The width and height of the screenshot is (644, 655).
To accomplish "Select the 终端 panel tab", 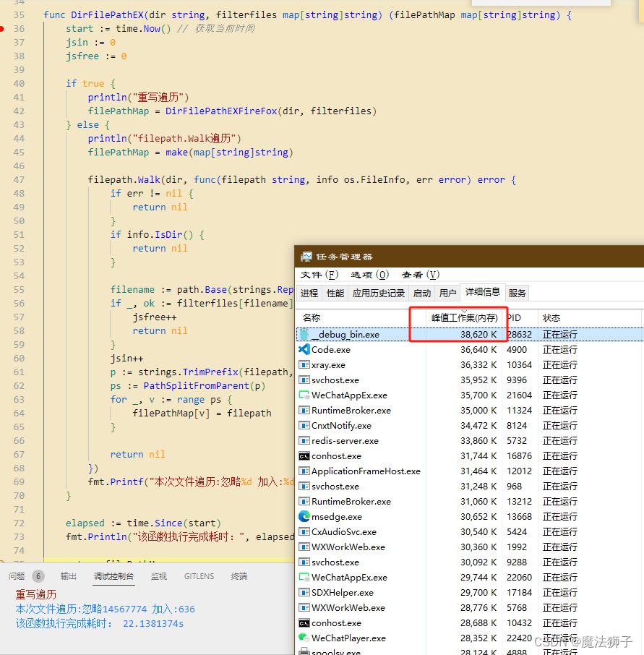I will pos(239,575).
